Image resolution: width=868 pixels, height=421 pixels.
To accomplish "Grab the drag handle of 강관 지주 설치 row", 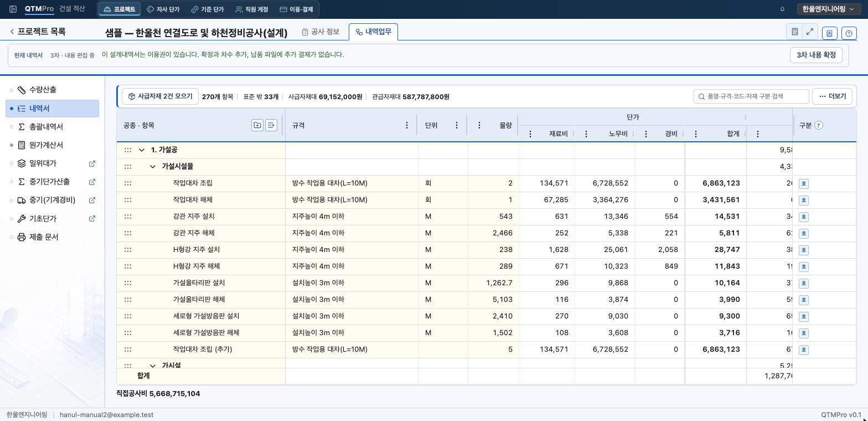I will coord(128,217).
